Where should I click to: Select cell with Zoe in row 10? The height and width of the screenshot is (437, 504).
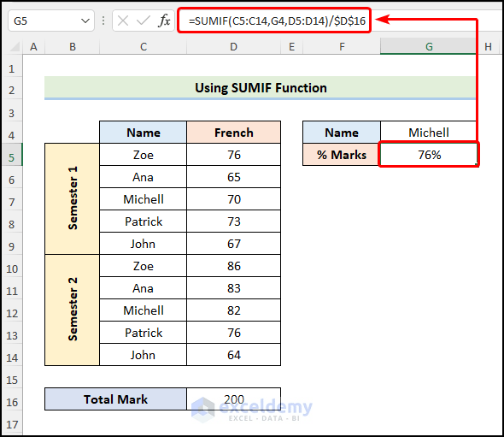[144, 266]
